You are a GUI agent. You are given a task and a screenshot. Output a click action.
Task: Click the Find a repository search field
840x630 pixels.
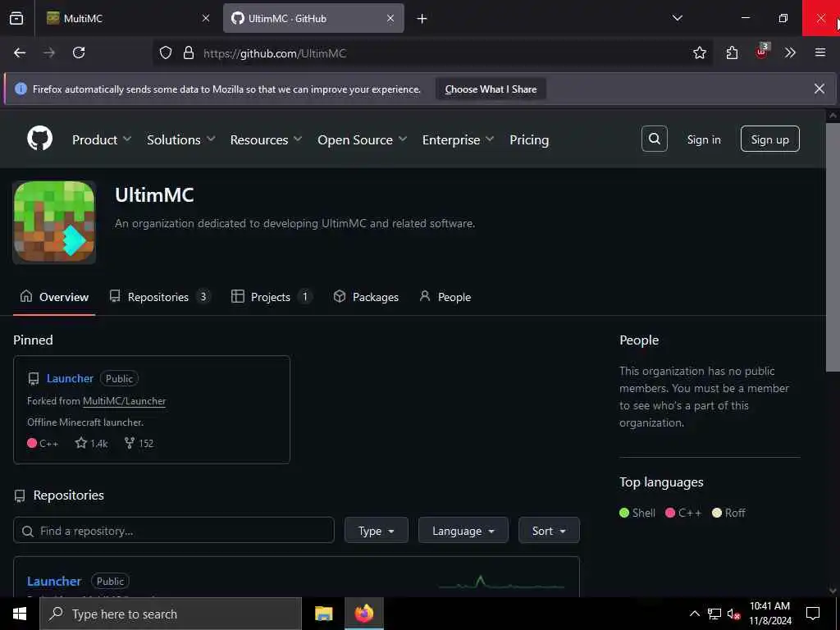(x=174, y=531)
